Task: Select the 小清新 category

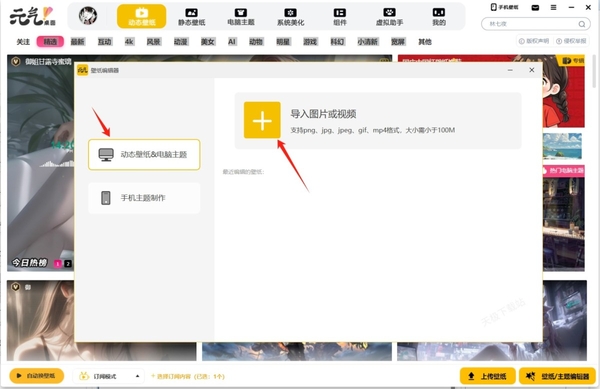Action: point(368,42)
